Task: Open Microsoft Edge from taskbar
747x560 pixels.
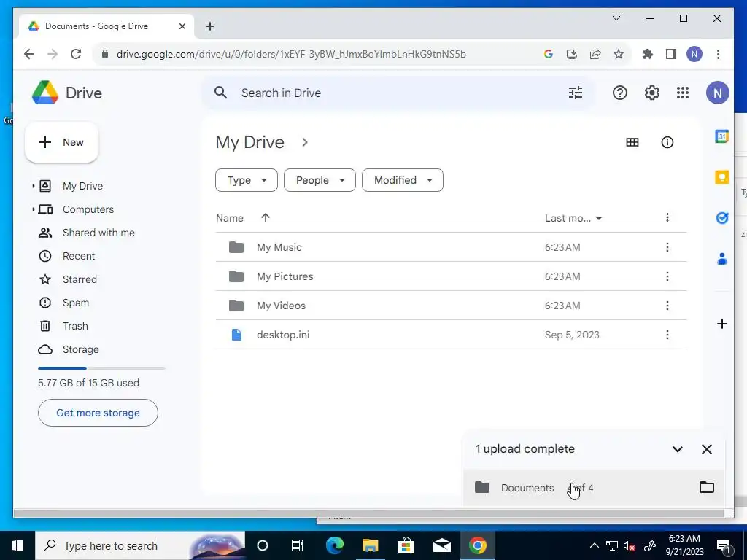Action: pos(335,545)
